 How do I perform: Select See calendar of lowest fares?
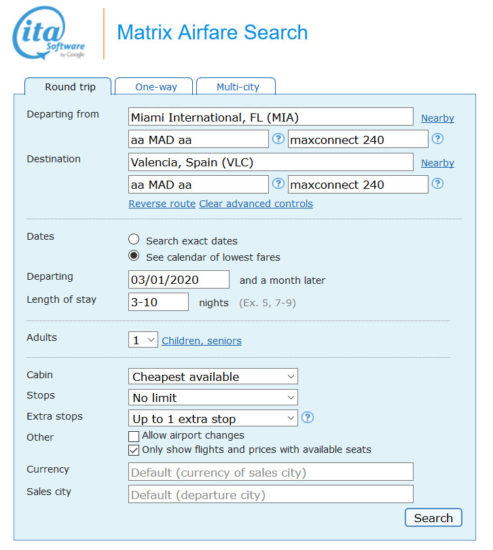point(133,256)
